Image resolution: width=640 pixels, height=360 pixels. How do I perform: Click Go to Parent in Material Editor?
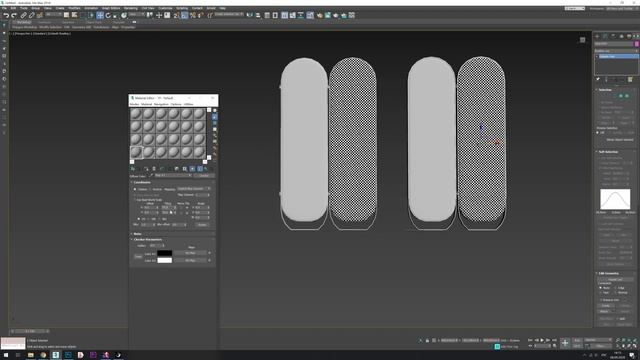(206, 169)
